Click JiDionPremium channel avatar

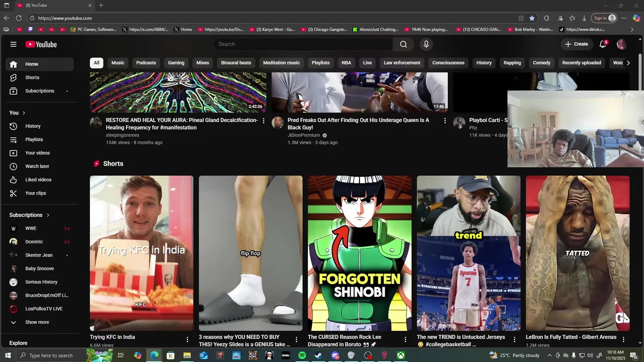point(278,123)
